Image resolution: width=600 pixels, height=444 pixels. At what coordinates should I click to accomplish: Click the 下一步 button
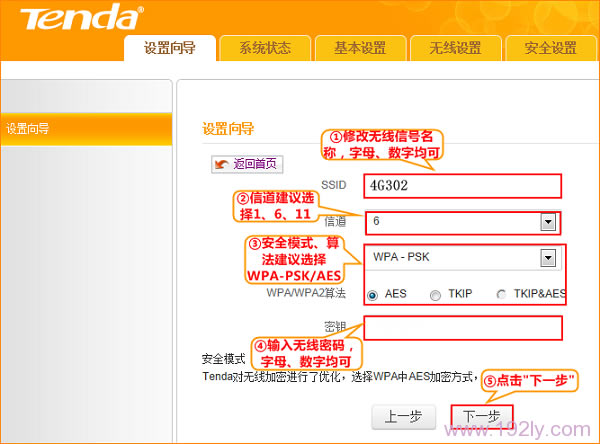481,417
